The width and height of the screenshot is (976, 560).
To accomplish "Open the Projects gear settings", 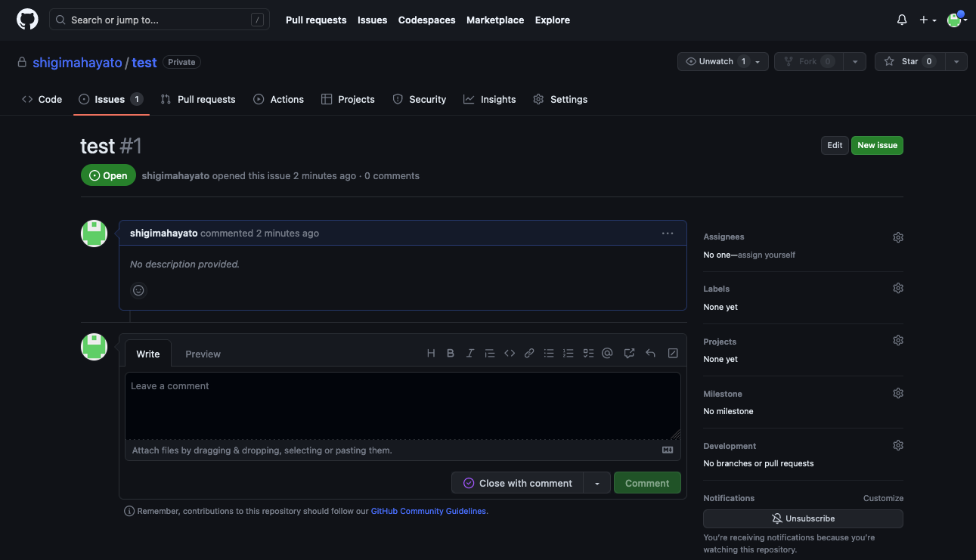I will pyautogui.click(x=898, y=340).
